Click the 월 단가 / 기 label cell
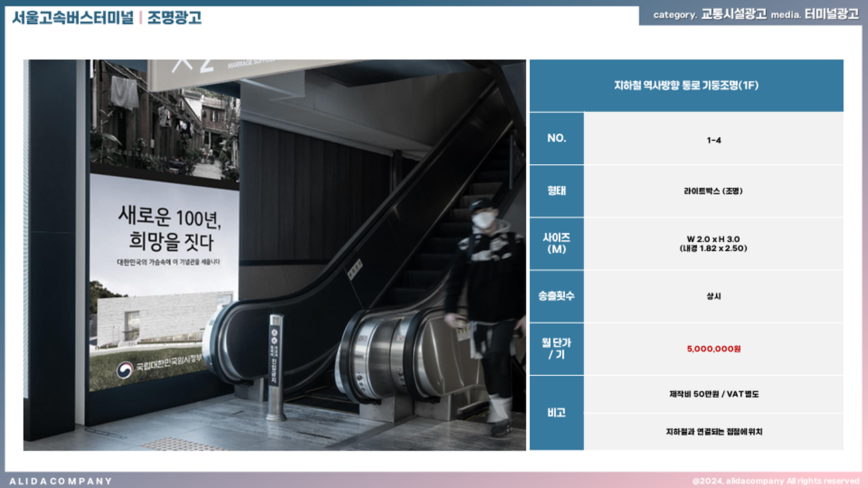 click(x=556, y=348)
